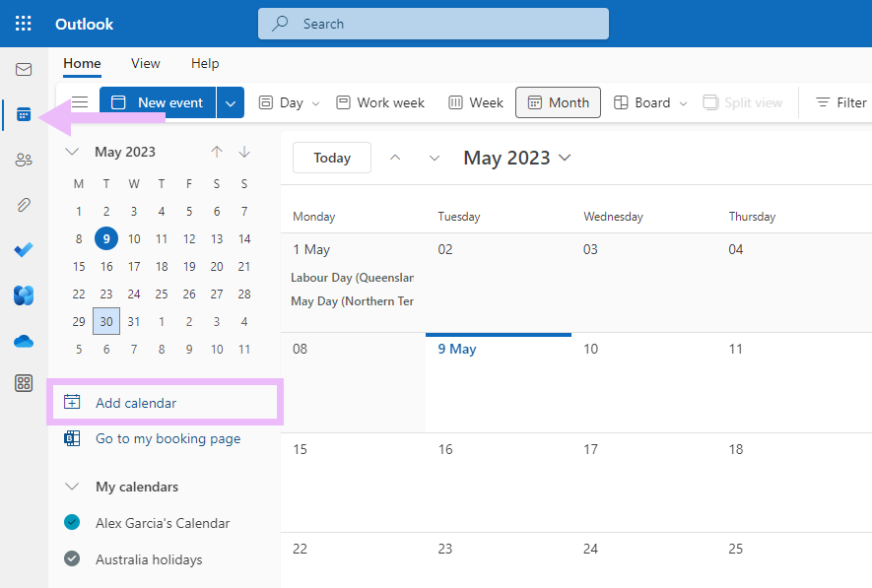Click the OneDrive cloud icon
The image size is (872, 588).
click(x=24, y=341)
